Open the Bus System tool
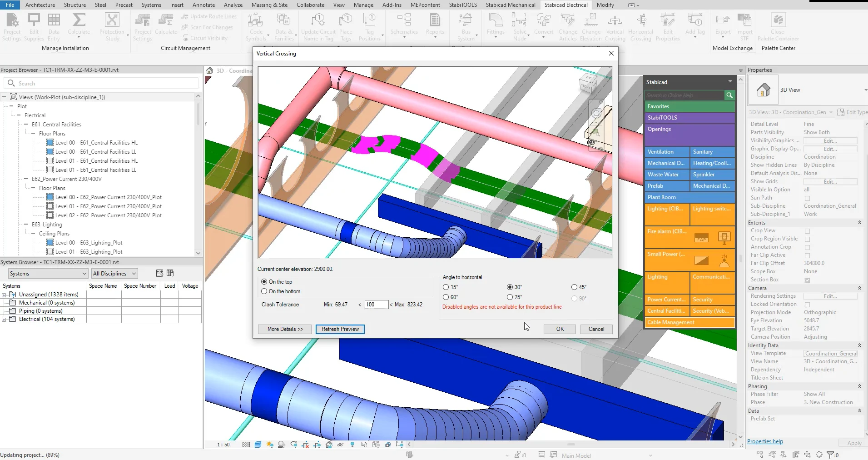 [466, 27]
